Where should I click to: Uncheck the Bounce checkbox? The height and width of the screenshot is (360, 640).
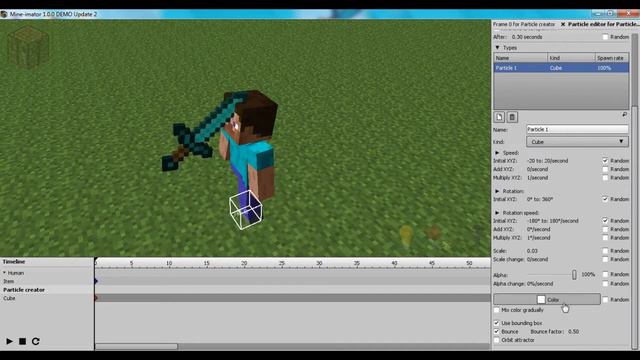pyautogui.click(x=497, y=331)
